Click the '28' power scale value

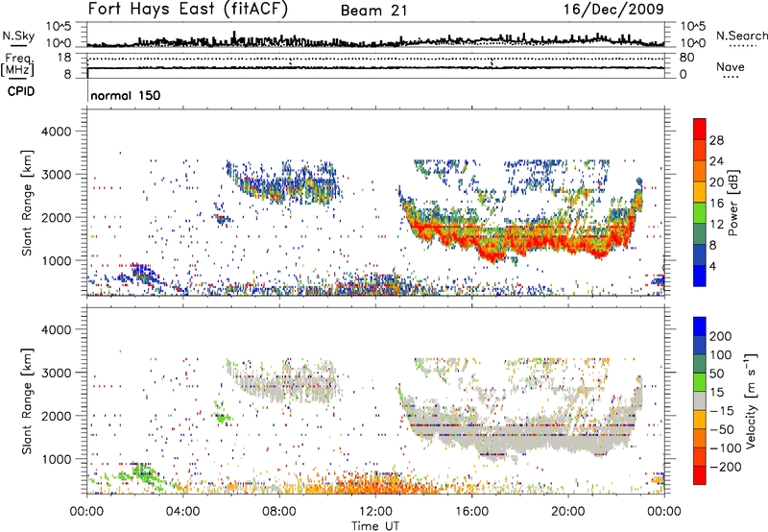pyautogui.click(x=716, y=140)
